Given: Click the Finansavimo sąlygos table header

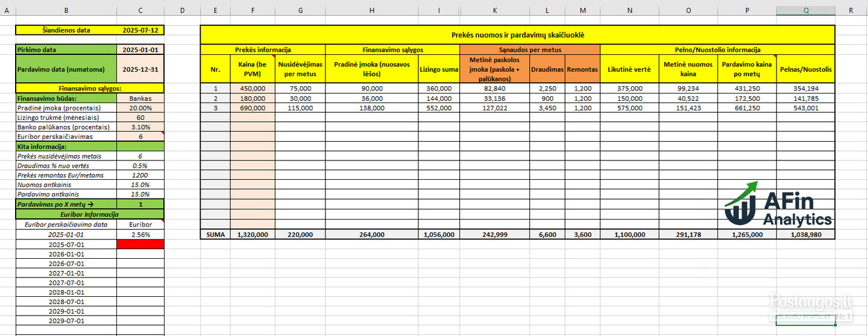Looking at the screenshot, I should [x=392, y=49].
